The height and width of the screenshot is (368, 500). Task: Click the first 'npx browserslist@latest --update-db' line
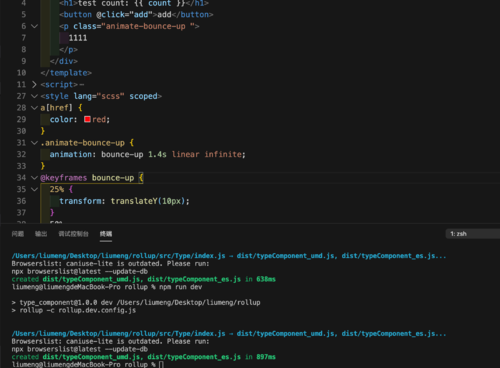(x=80, y=272)
